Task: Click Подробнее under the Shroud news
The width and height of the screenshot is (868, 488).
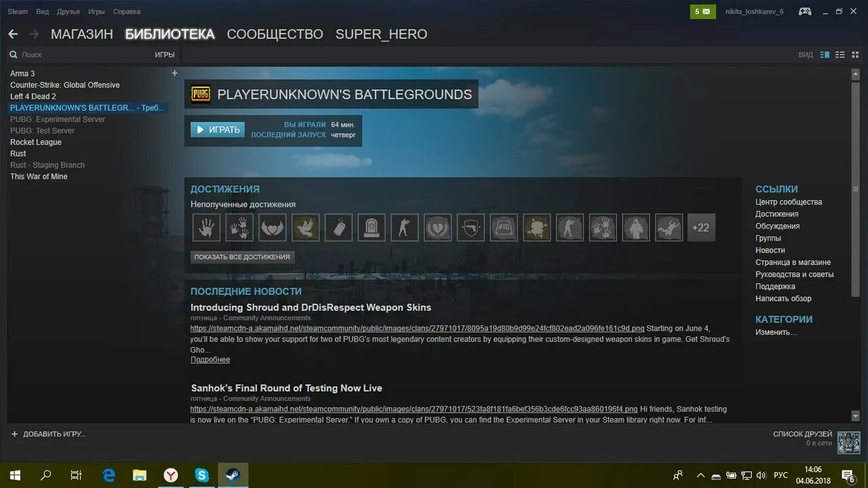Action: (210, 359)
